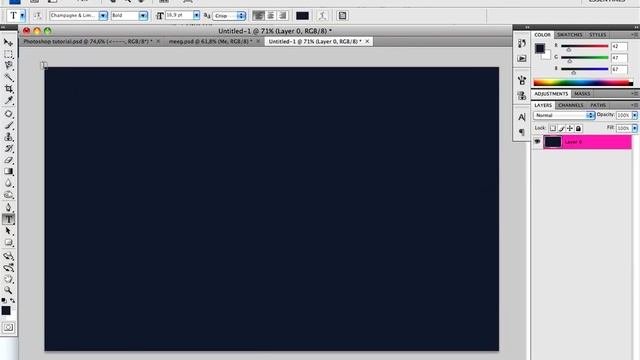Open the Character panel icon in dock
The image size is (640, 360).
click(x=522, y=118)
